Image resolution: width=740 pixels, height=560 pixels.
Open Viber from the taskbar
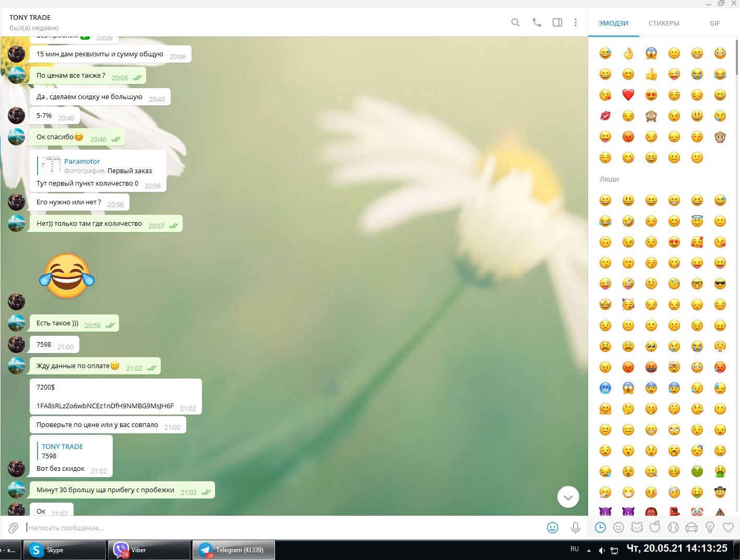tap(150, 550)
